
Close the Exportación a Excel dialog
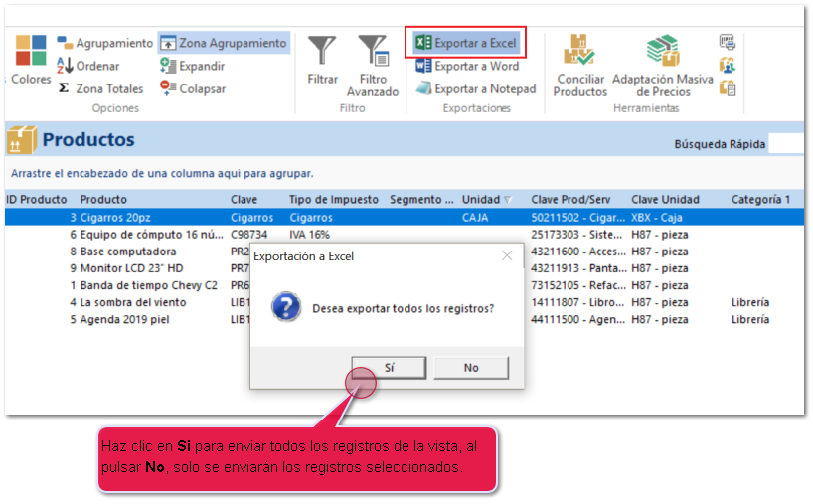507,255
